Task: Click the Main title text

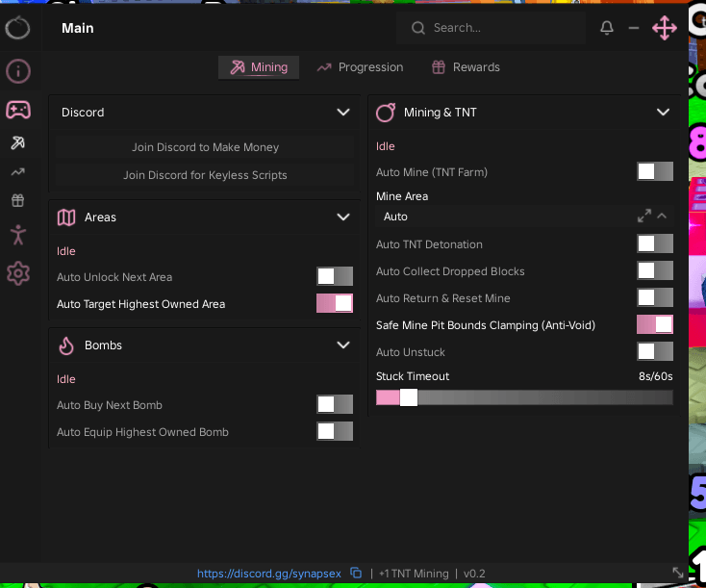Action: [x=78, y=28]
